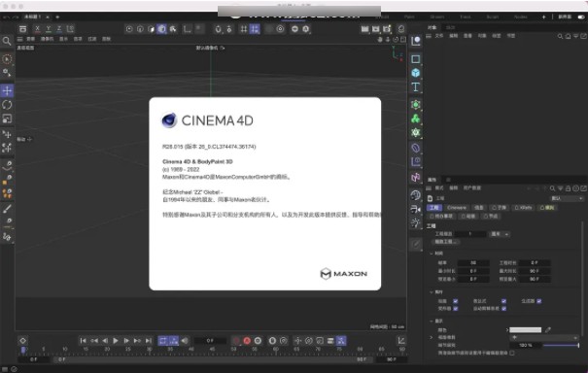This screenshot has height=373, width=588.
Task: Open the 厘米 unit dropdown
Action: pyautogui.click(x=500, y=234)
